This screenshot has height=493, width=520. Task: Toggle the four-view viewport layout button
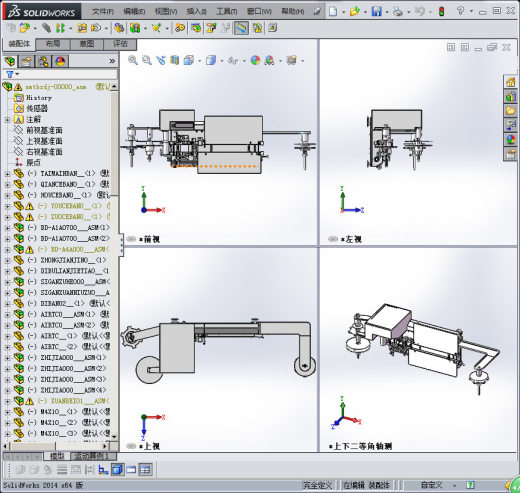click(x=146, y=470)
